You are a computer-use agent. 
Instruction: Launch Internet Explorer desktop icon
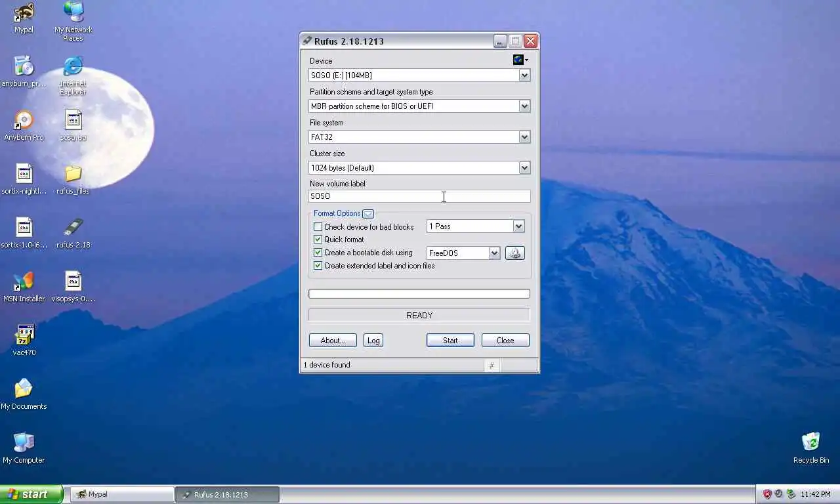click(73, 75)
